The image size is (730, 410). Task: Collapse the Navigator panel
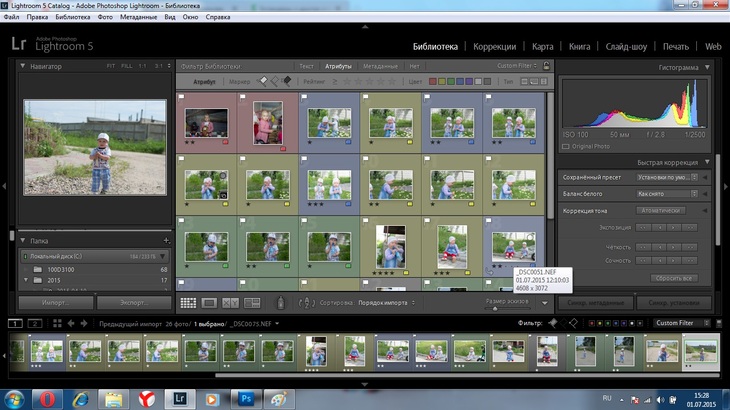[22, 66]
